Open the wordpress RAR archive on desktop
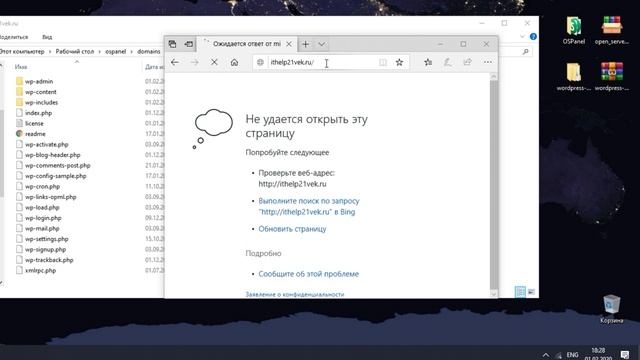The image size is (640, 360). pos(611,77)
